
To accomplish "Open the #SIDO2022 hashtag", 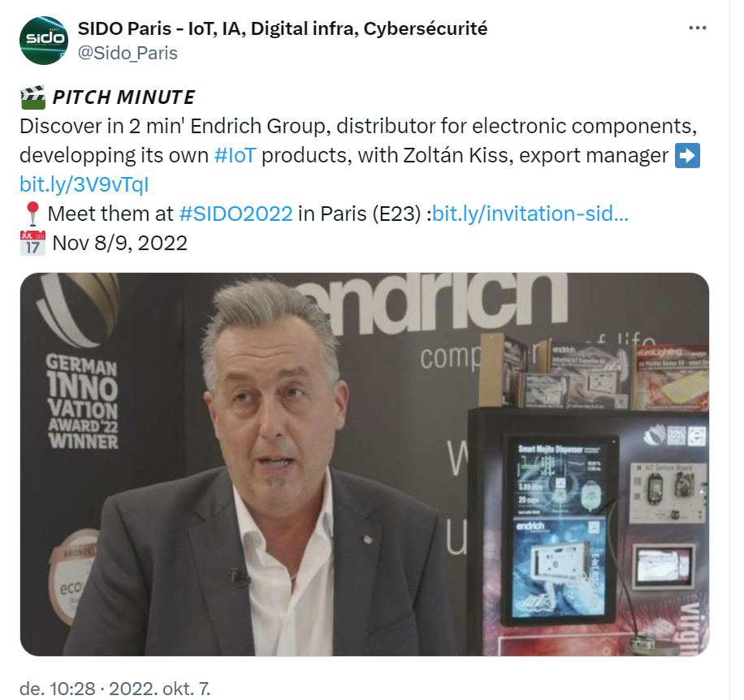I will click(236, 214).
